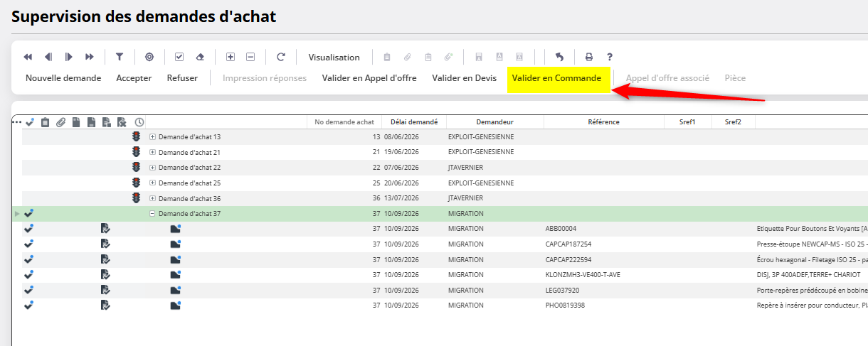
Task: Click traffic light icon of Demande d'achat 13
Action: pyautogui.click(x=137, y=136)
